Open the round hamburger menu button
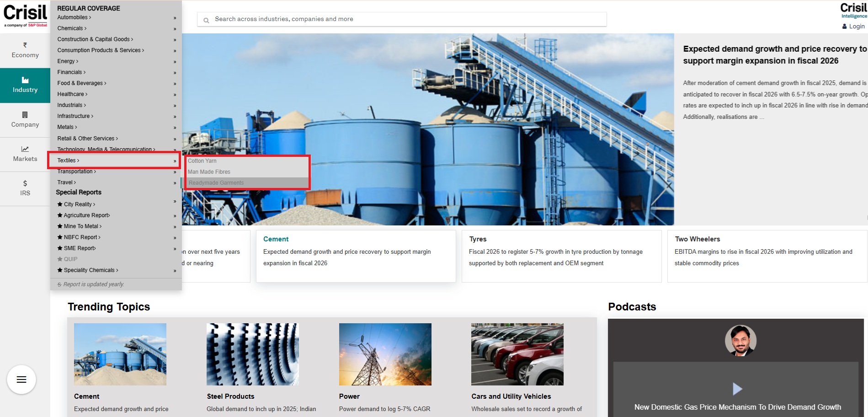This screenshot has height=417, width=868. click(21, 380)
